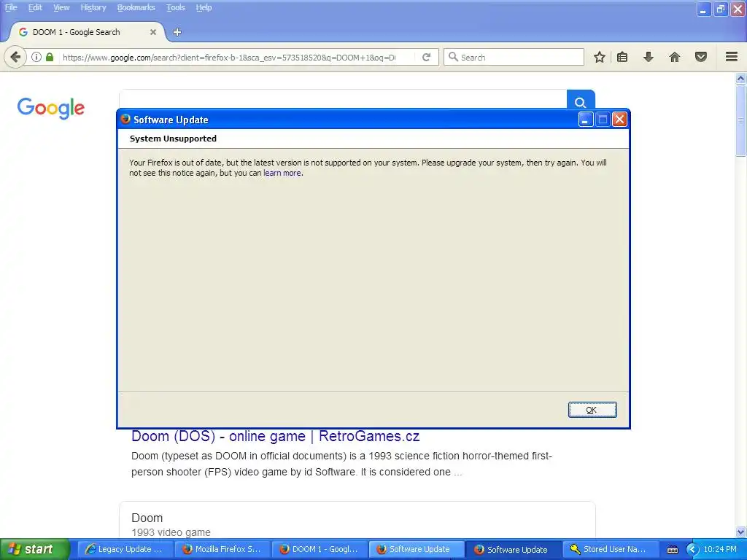
Task: Bookmark this page with the star icon
Action: (x=600, y=57)
